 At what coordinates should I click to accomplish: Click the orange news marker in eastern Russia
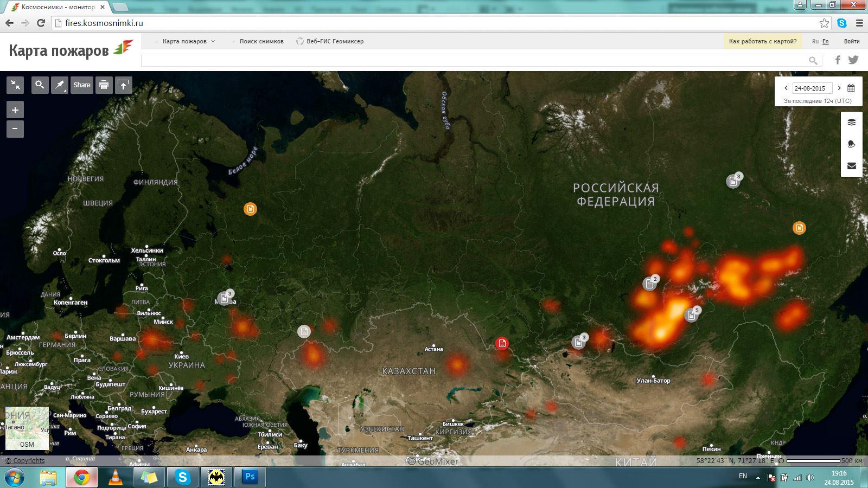pos(799,228)
